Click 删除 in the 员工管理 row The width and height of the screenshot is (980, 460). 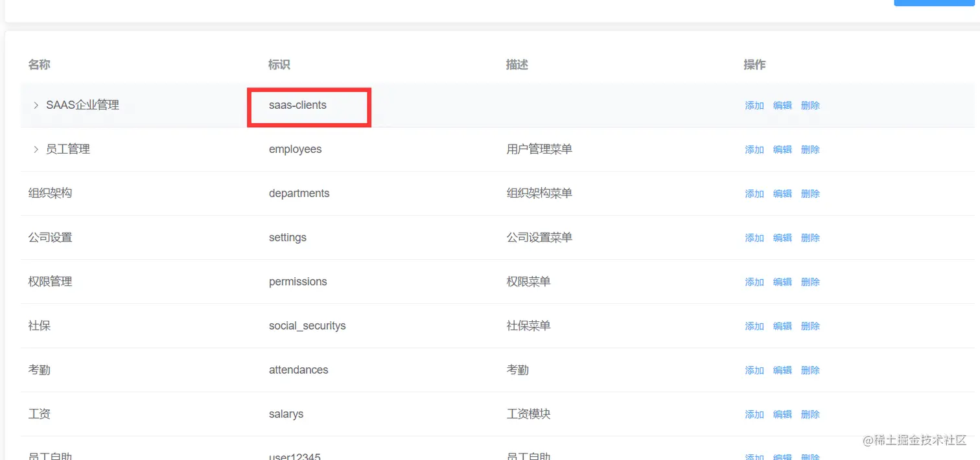(810, 150)
